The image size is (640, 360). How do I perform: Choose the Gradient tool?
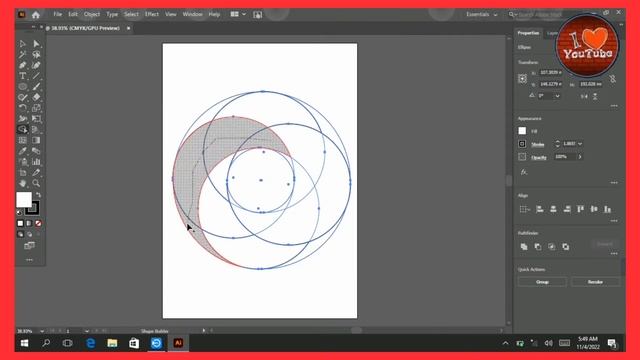tap(36, 140)
